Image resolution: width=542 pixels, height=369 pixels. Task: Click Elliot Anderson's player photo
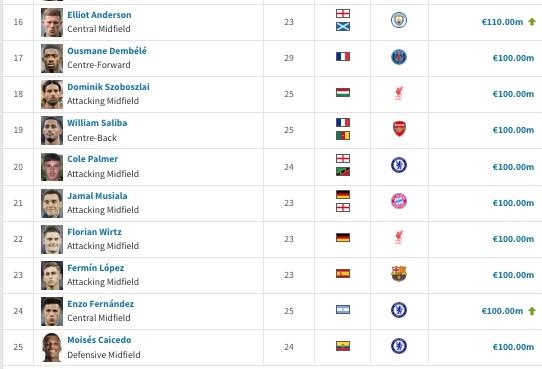(52, 22)
